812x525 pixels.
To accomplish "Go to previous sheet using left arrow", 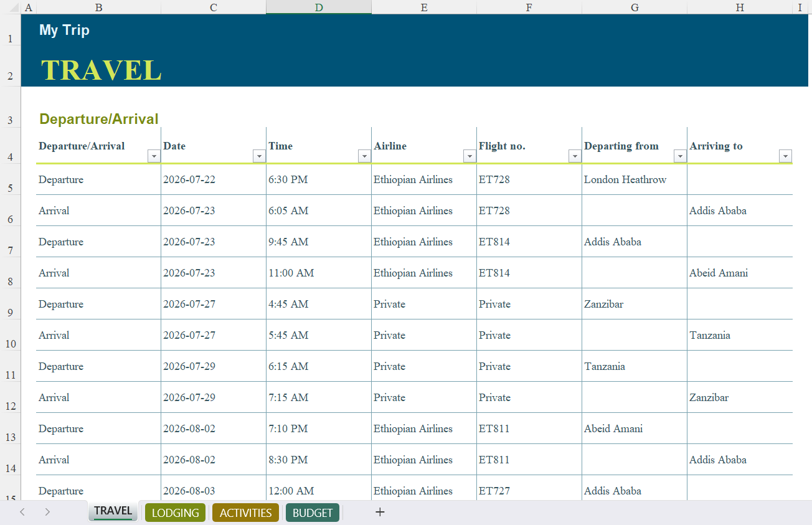I will tap(22, 512).
